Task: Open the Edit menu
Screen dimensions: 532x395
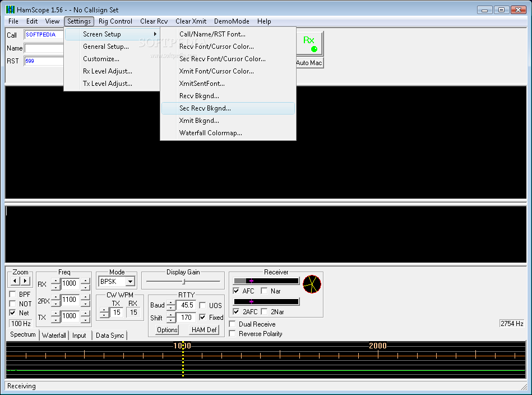Action: coord(32,21)
